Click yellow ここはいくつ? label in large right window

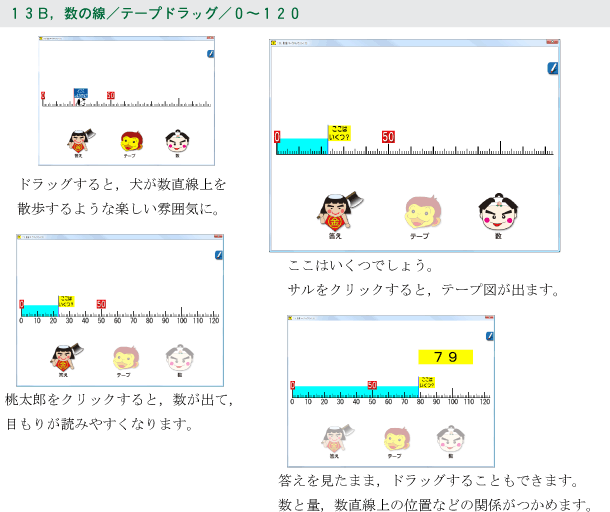pos(340,133)
